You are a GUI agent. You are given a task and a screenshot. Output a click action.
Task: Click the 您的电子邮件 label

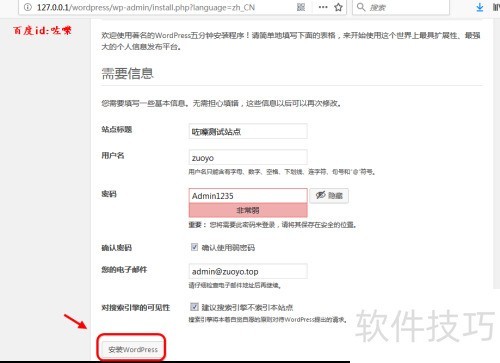[x=124, y=269]
